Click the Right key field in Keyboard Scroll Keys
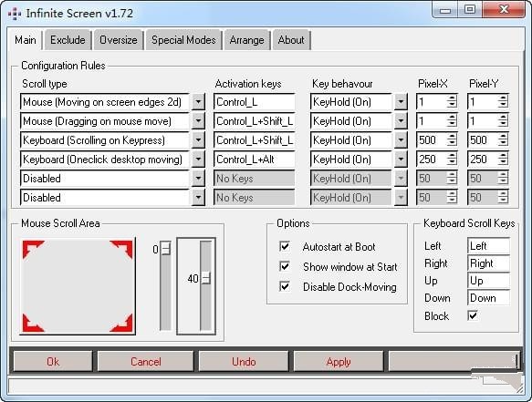 [488, 263]
